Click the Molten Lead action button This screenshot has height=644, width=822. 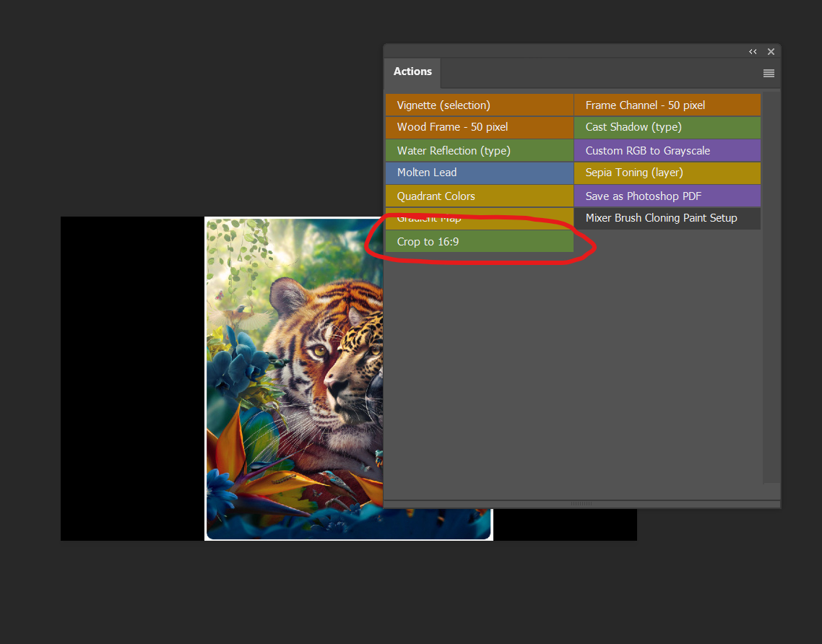[x=479, y=173]
